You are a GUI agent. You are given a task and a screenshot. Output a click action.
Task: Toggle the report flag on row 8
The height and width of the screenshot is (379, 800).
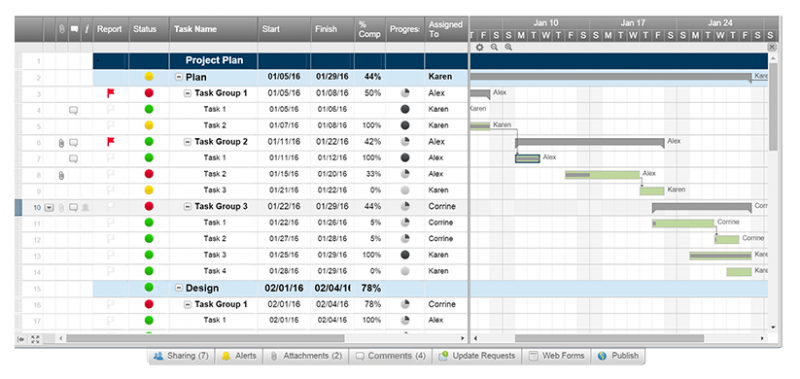point(110,174)
